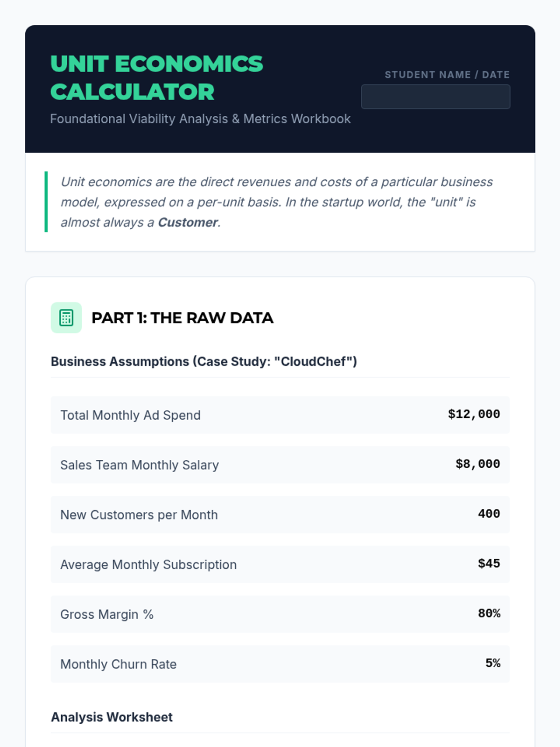
Task: Select the Sales Team Monthly Salary row
Action: click(280, 465)
